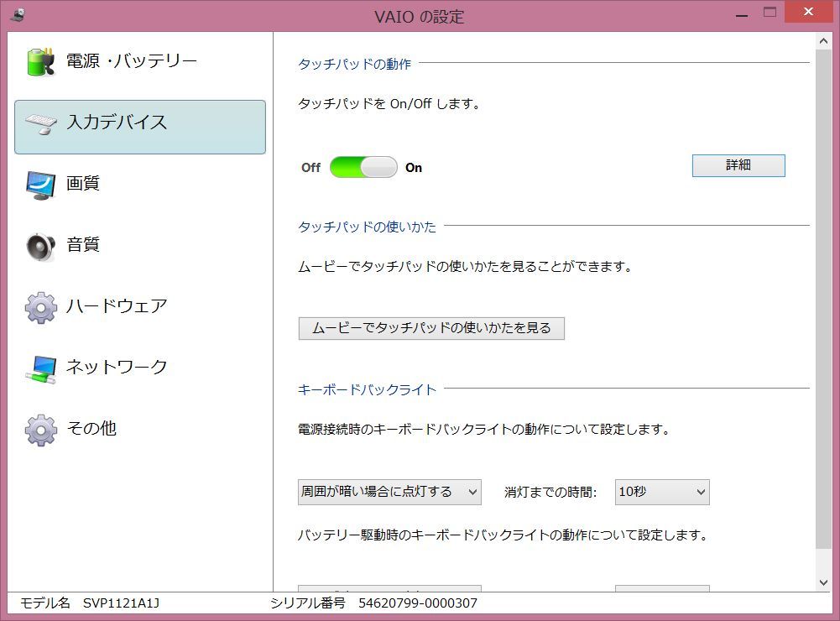
Task: Click the gear icon beside ハードウェア
Action: (41, 307)
